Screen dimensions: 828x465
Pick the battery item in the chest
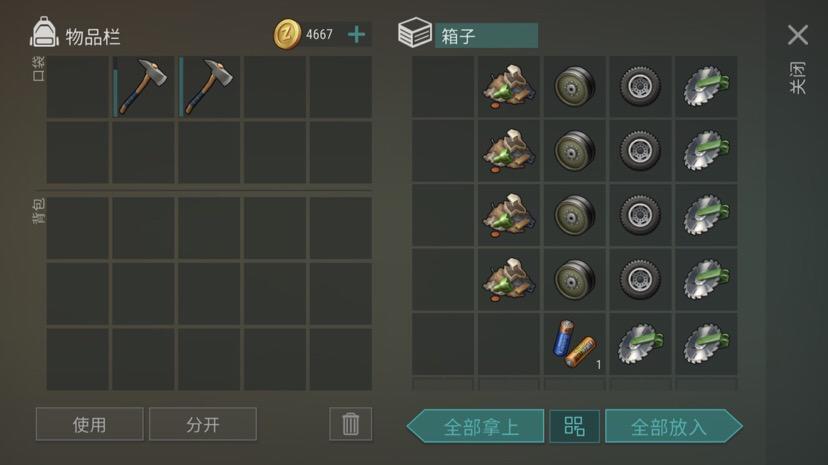(574, 344)
